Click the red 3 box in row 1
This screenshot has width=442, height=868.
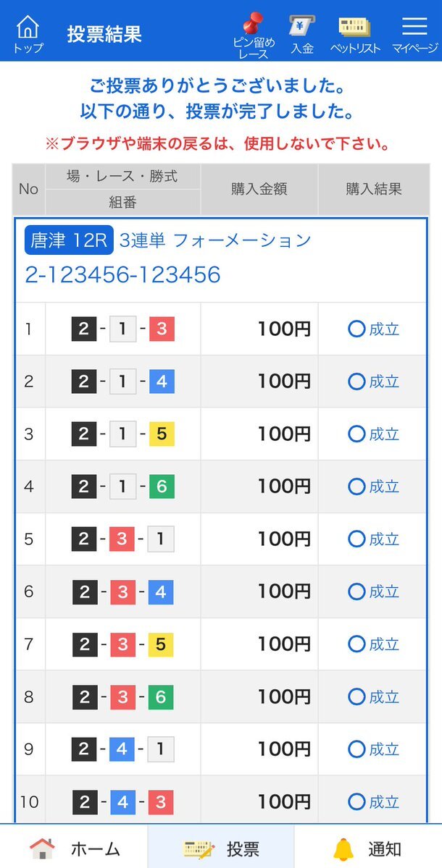pyautogui.click(x=161, y=329)
